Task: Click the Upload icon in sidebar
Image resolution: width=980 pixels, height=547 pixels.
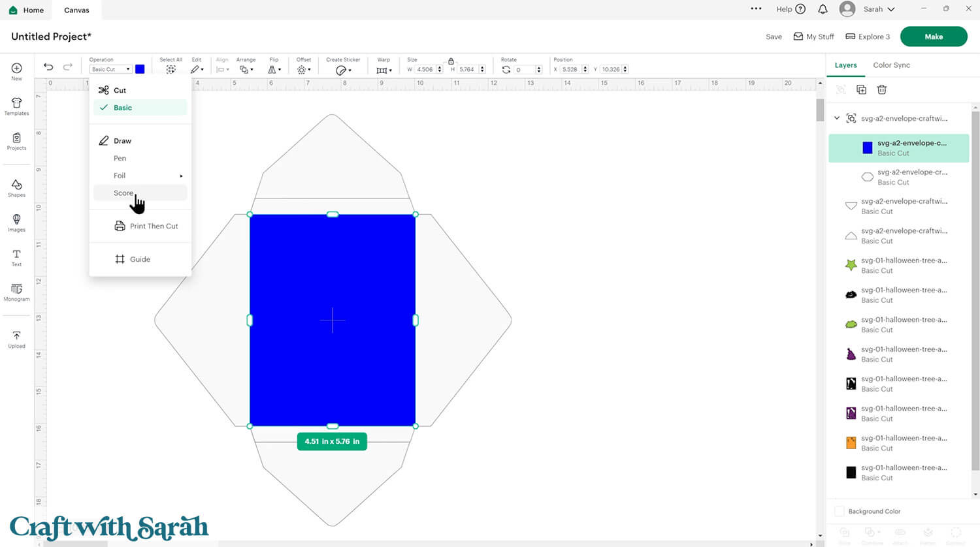Action: pyautogui.click(x=16, y=339)
